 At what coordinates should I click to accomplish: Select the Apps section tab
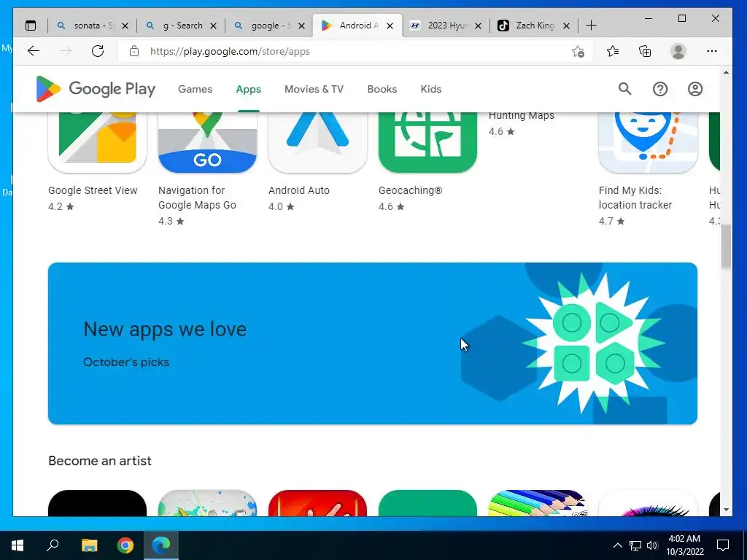point(248,89)
